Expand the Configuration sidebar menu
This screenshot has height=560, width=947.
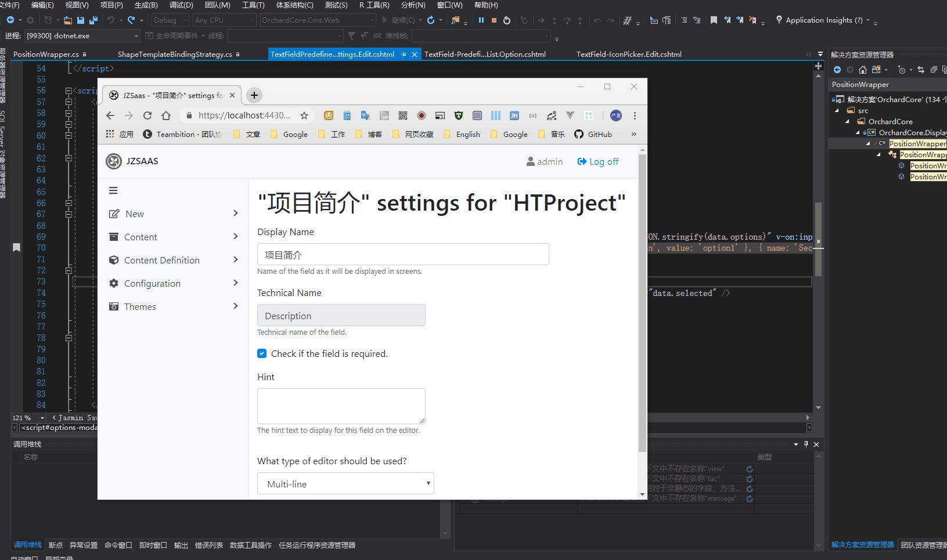tap(174, 283)
